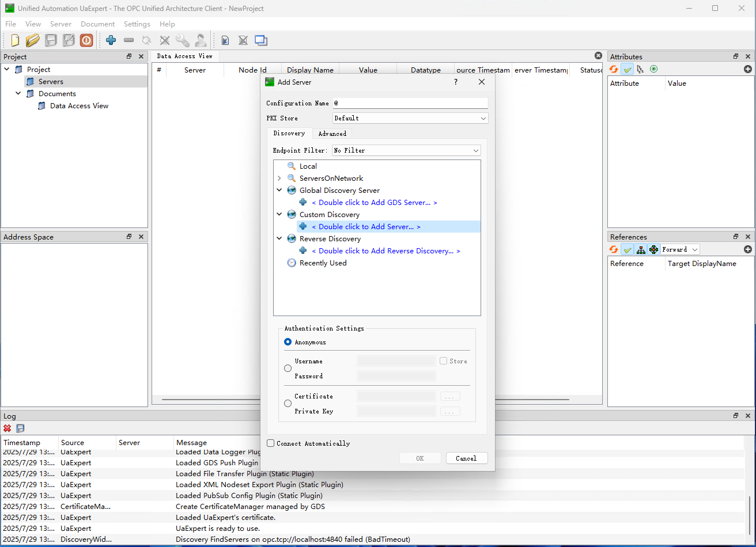Click the Save Project floppy icon

(51, 40)
